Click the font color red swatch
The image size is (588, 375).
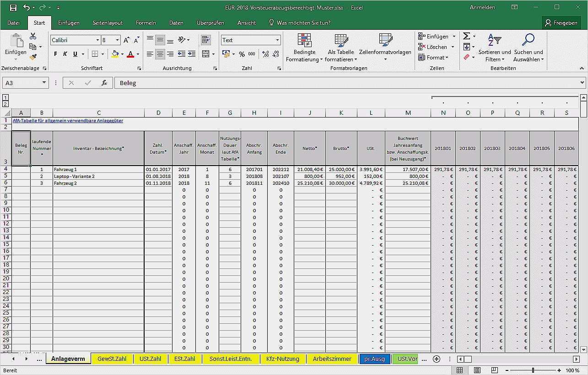pos(130,54)
